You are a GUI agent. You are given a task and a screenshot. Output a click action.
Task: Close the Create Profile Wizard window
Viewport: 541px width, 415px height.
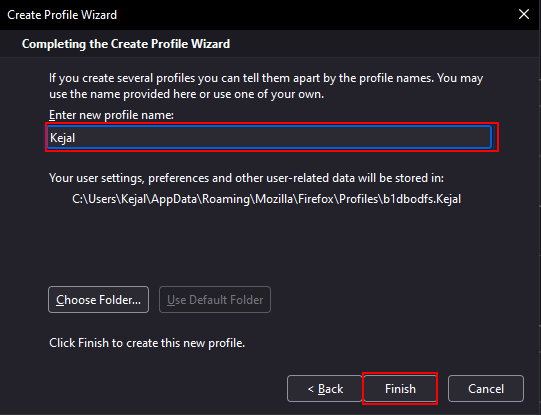524,14
